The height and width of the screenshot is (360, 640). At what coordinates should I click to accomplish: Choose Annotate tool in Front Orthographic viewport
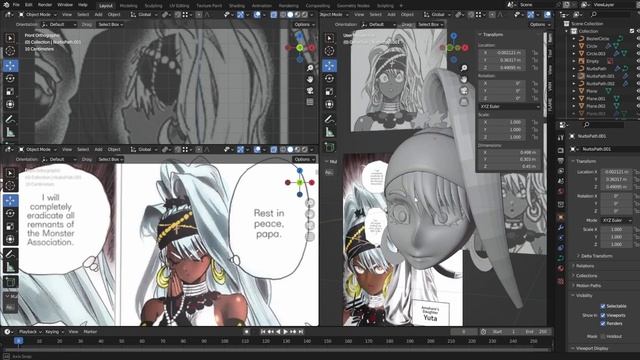10,119
